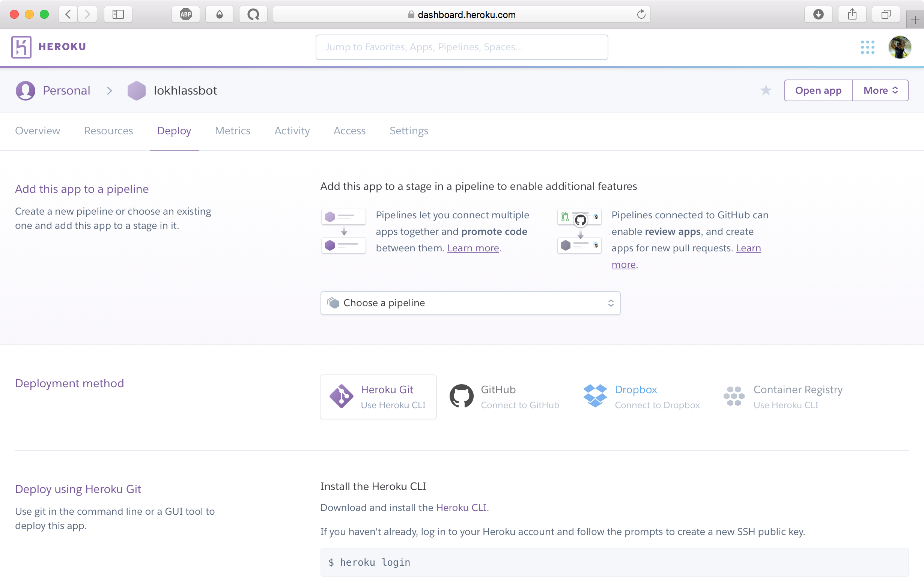The height and width of the screenshot is (583, 924).
Task: Select GitHub Connect to GitHub method
Action: 504,397
